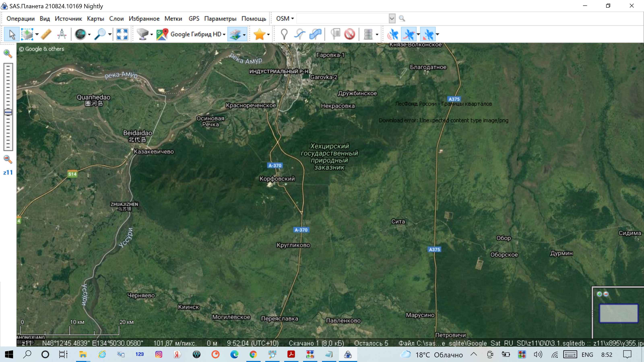Toggle GPS connect receiver icon
644x362 pixels.
point(393,34)
